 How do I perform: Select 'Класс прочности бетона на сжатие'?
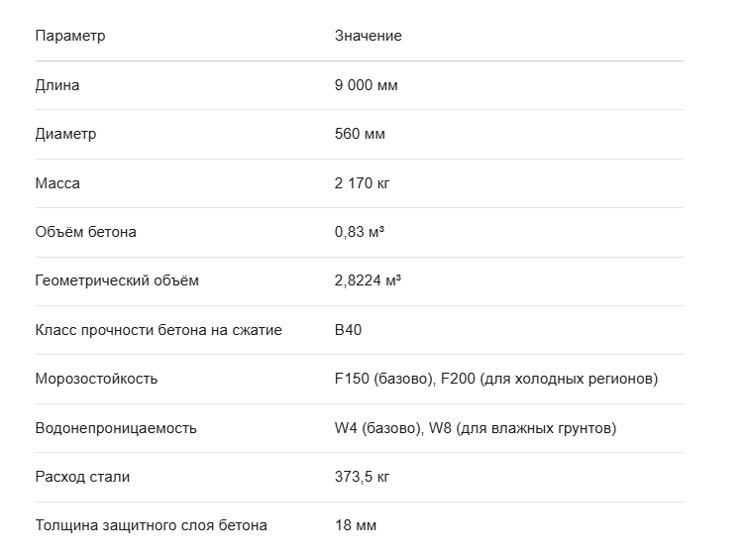point(159,330)
